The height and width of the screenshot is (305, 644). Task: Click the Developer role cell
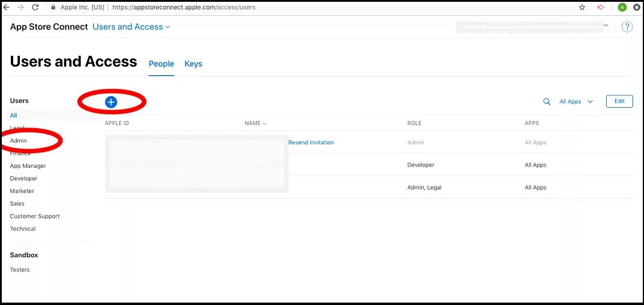tap(421, 165)
